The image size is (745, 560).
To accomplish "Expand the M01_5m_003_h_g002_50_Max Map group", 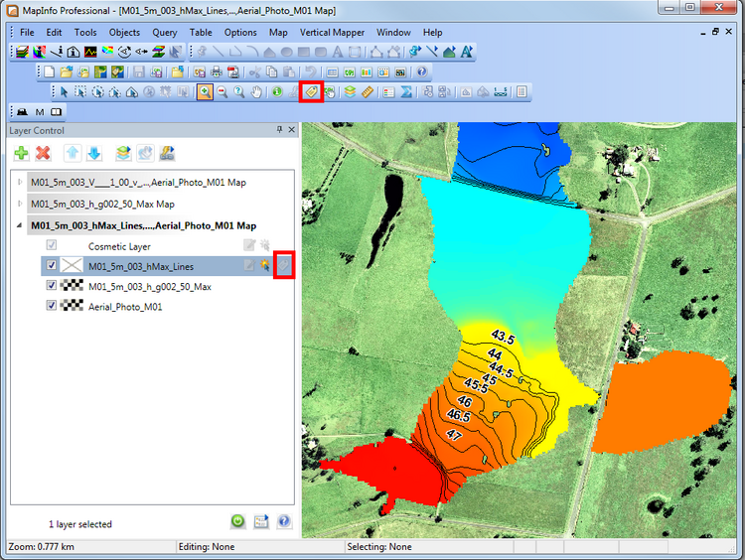I will (21, 204).
